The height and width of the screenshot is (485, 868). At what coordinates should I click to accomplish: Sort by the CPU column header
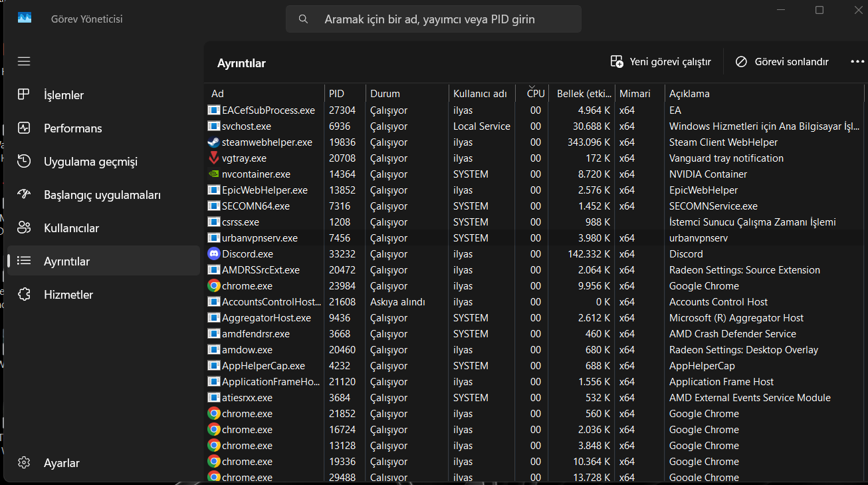(x=532, y=94)
